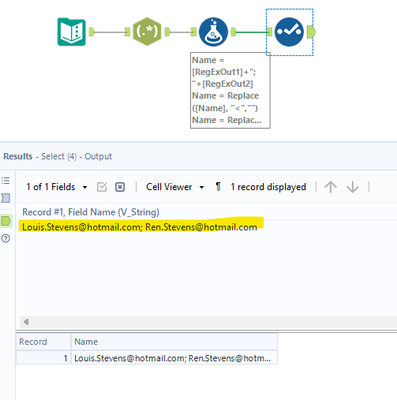Go to previous record with up arrow
Screen dimensions: 397x400
(331, 187)
